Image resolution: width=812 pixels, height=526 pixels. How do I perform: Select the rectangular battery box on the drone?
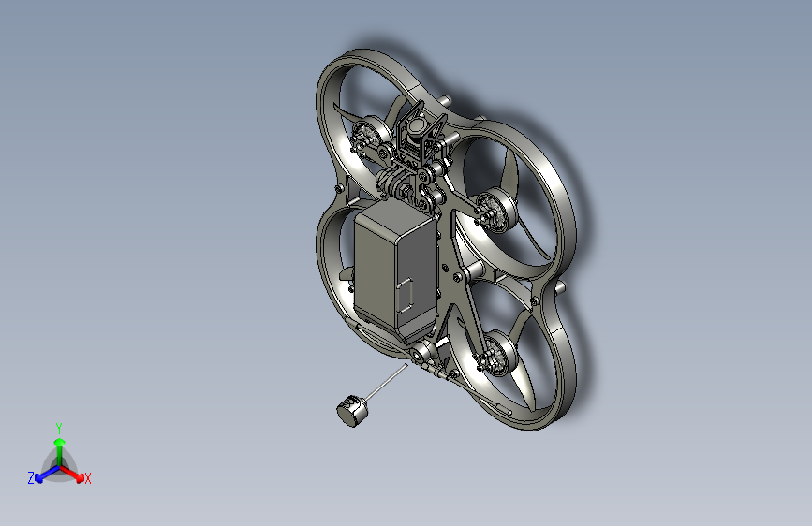point(397,270)
